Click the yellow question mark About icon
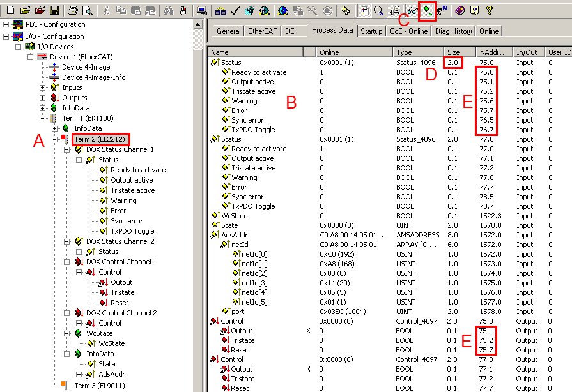572x392 pixels. 489,11
